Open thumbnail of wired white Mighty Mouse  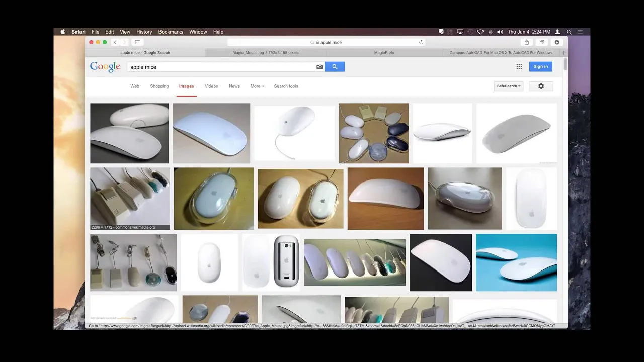click(294, 133)
